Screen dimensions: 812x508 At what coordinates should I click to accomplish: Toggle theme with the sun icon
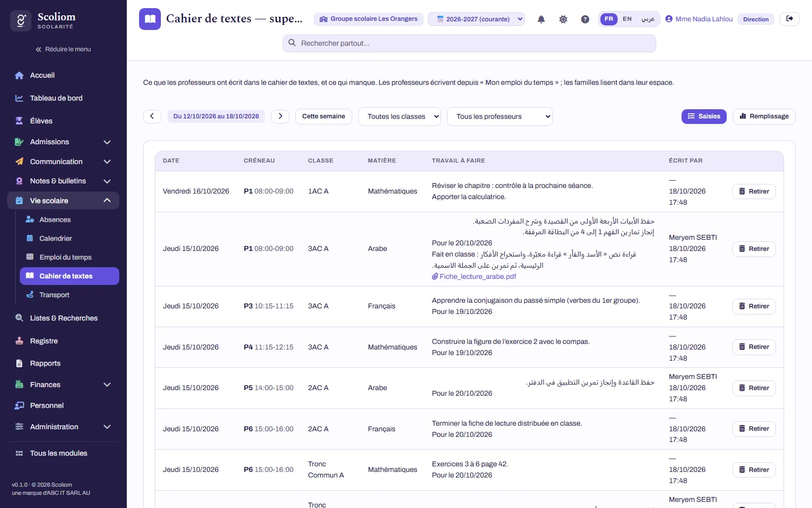click(x=563, y=19)
